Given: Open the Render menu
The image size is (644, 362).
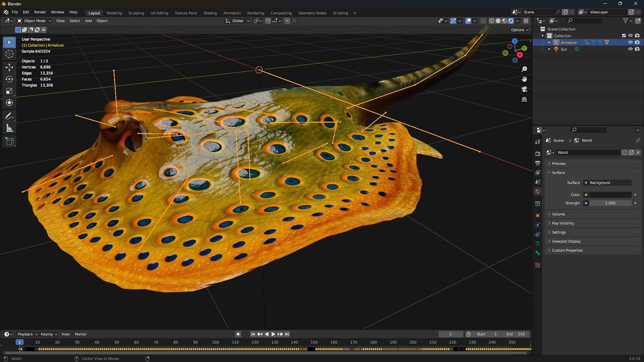Looking at the screenshot, I should coord(40,12).
